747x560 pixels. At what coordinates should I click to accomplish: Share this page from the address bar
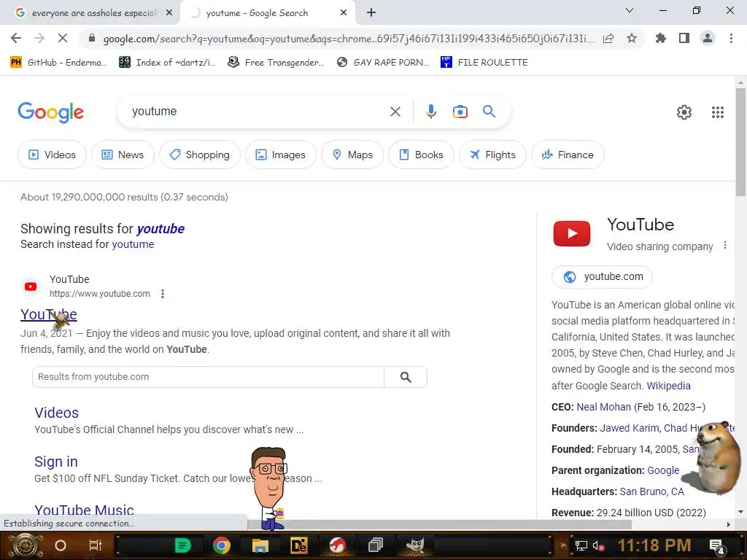[x=608, y=38]
